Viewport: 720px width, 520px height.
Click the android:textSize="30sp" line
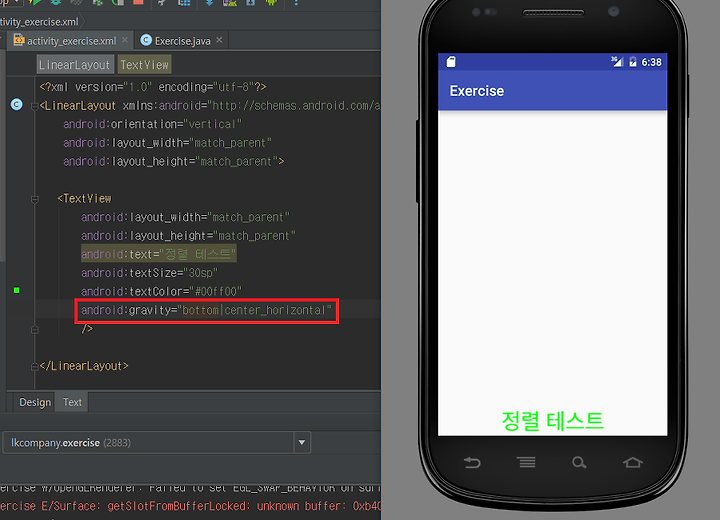(x=149, y=273)
